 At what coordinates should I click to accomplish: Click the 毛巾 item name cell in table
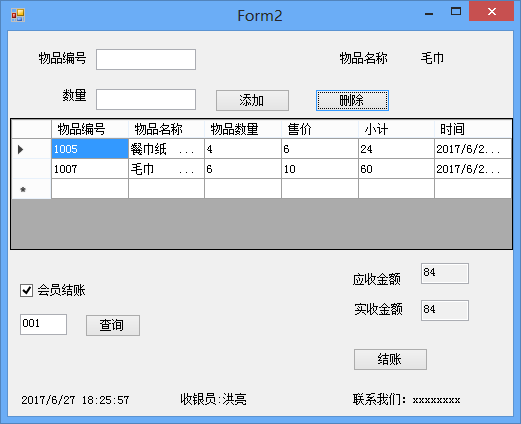pos(166,169)
